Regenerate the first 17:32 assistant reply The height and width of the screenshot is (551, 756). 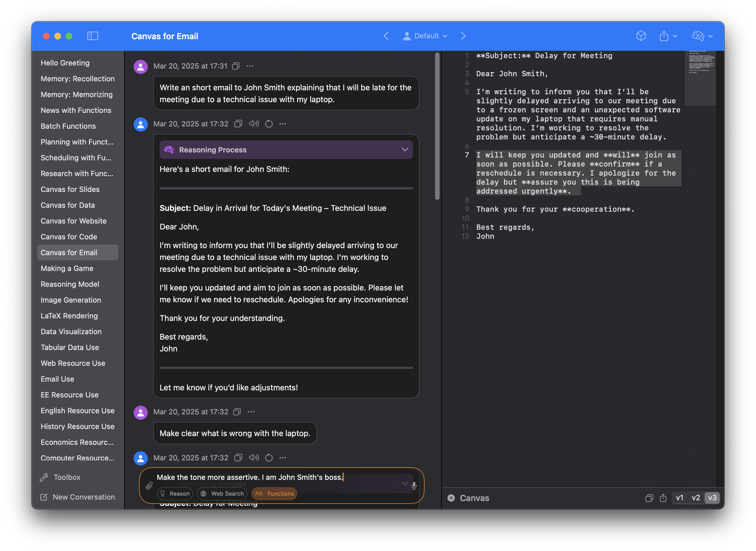(x=269, y=124)
